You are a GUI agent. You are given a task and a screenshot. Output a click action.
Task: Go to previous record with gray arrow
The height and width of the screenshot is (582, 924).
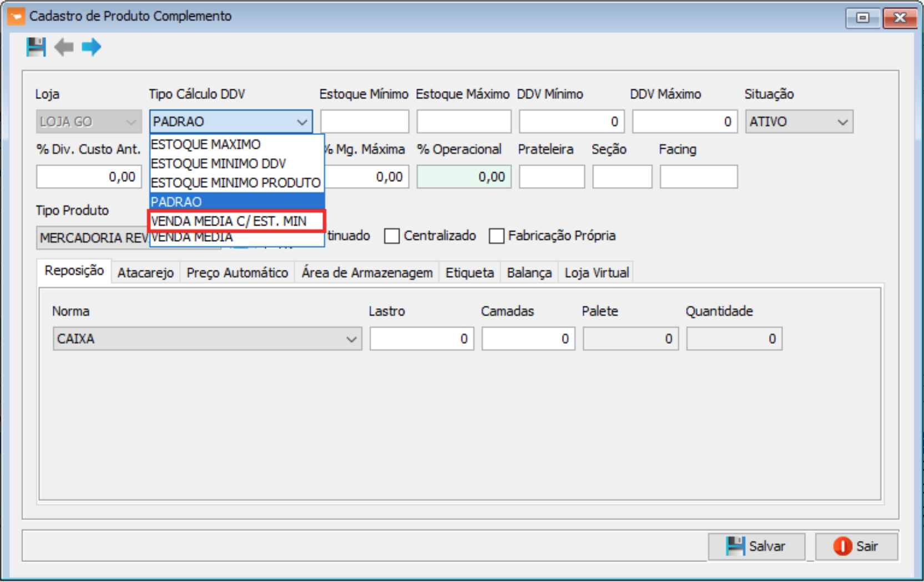coord(64,47)
